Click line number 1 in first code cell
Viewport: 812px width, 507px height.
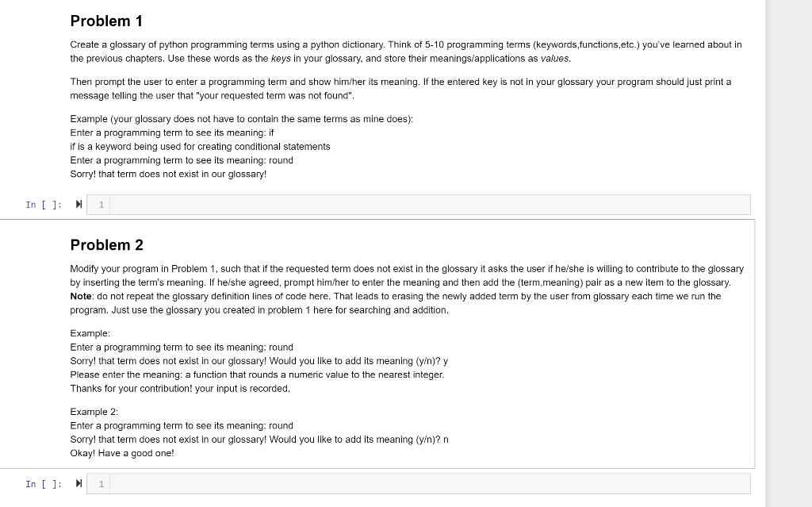coord(101,205)
